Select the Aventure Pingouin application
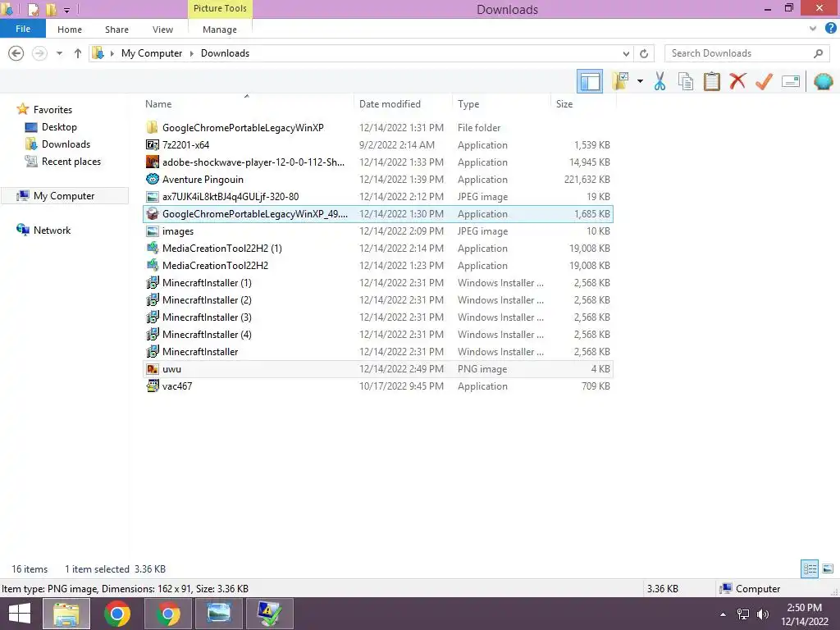Viewport: 840px width, 630px height. [378, 179]
